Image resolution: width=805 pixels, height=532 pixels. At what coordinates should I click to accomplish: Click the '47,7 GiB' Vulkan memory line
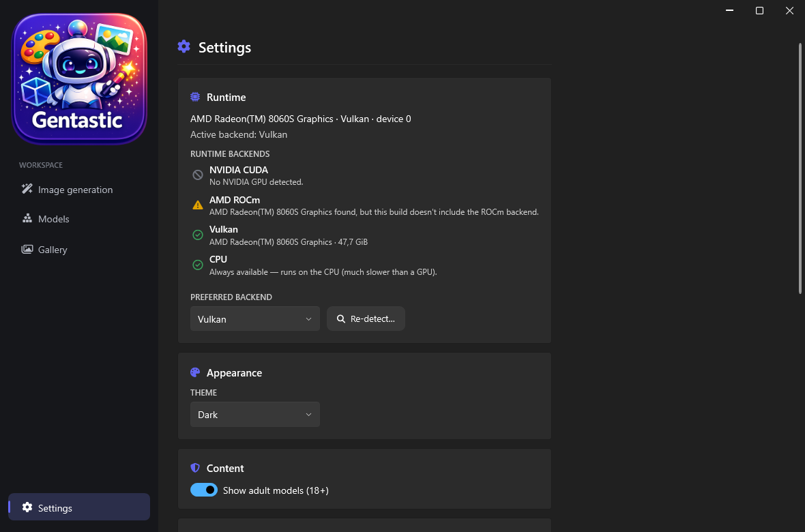tap(289, 242)
